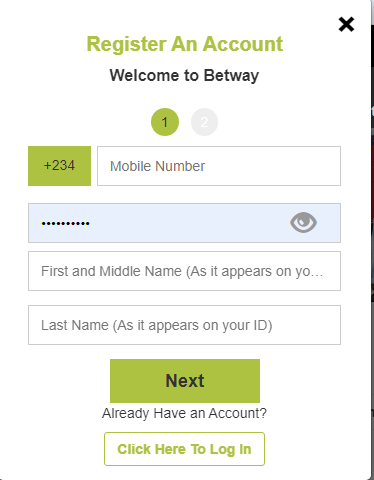
Task: Close the Register An Account dialog
Action: (346, 24)
